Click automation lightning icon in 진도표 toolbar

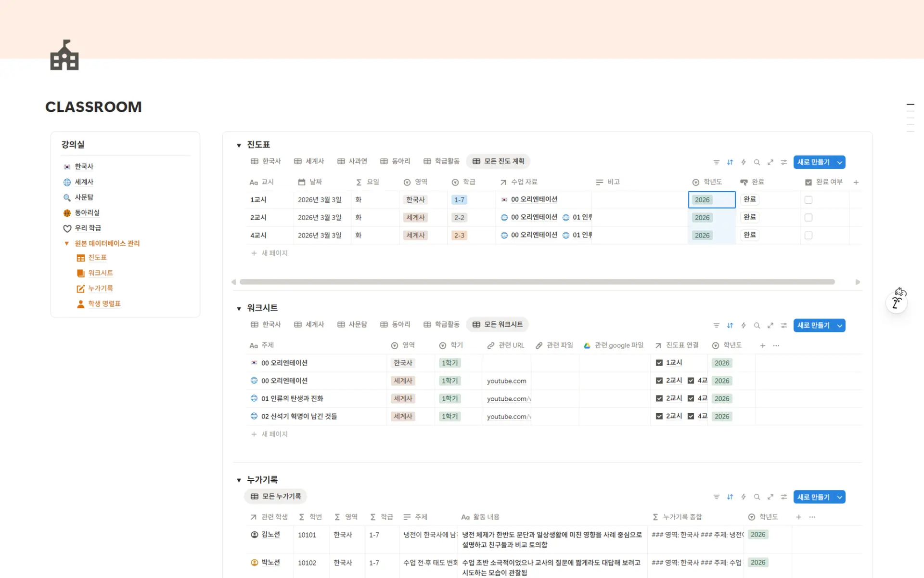pyautogui.click(x=744, y=162)
